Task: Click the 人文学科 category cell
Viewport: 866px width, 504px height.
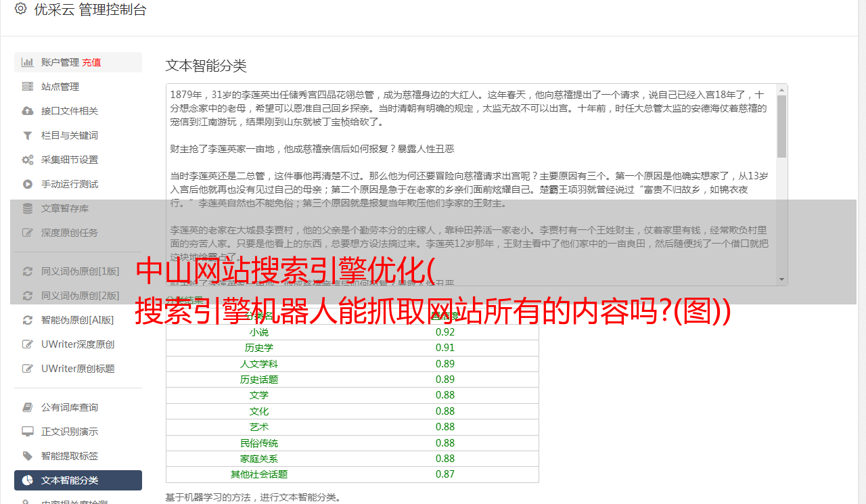Action: click(x=259, y=364)
